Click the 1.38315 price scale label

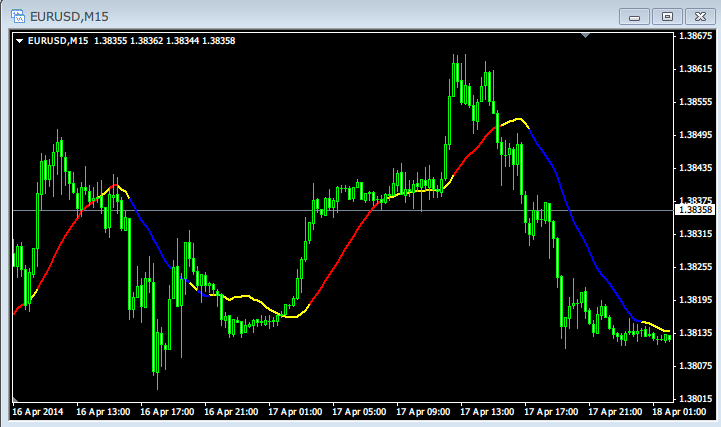pyautogui.click(x=696, y=234)
